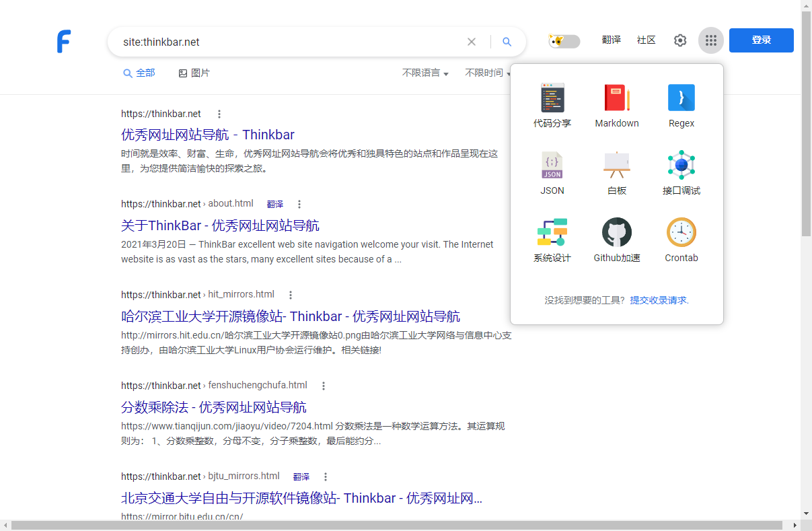Open options menu for bjtu_mirrors.html result
Screen dimensions: 812x531
[x=326, y=476]
